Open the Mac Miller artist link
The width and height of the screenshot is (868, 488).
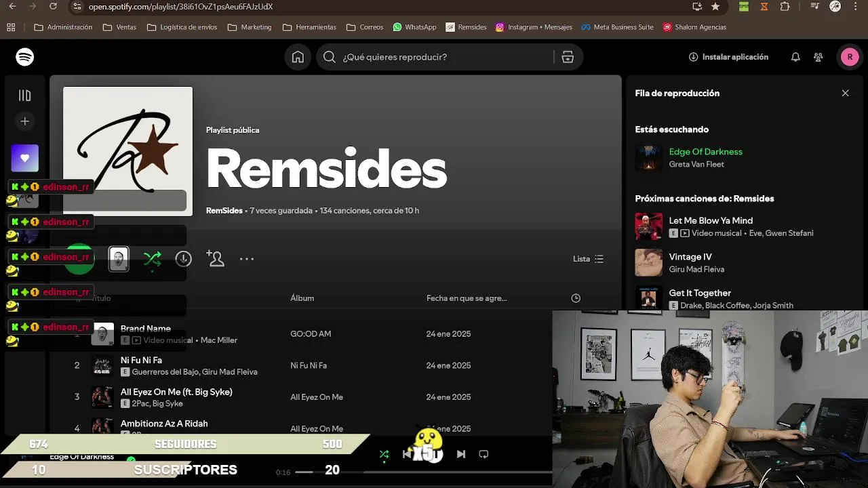(x=219, y=340)
